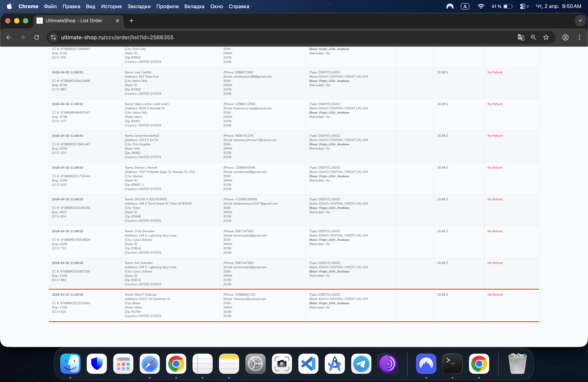
Task: Click the forward navigation arrow
Action: [x=23, y=37]
